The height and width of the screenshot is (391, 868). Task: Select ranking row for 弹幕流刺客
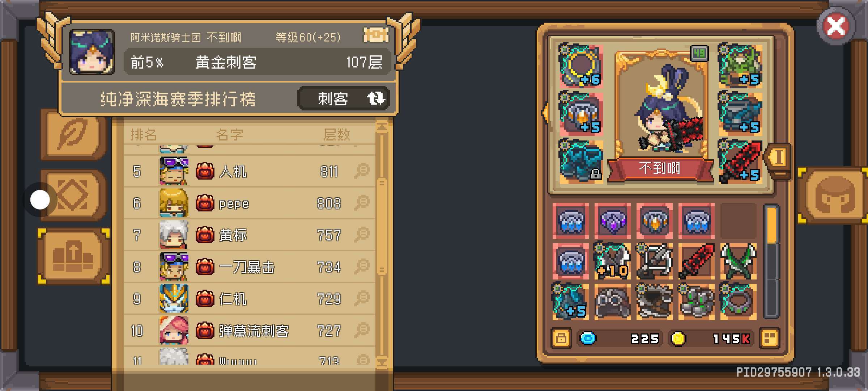250,331
